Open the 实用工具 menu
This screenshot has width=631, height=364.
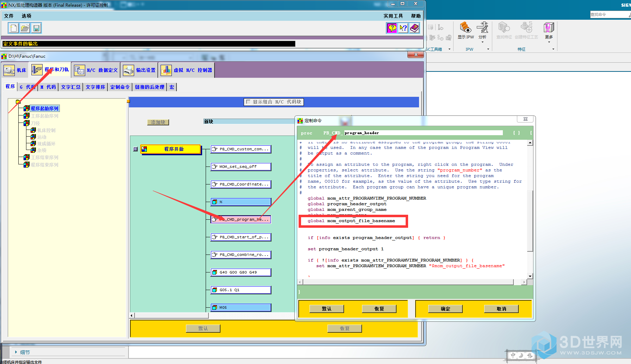tap(393, 16)
